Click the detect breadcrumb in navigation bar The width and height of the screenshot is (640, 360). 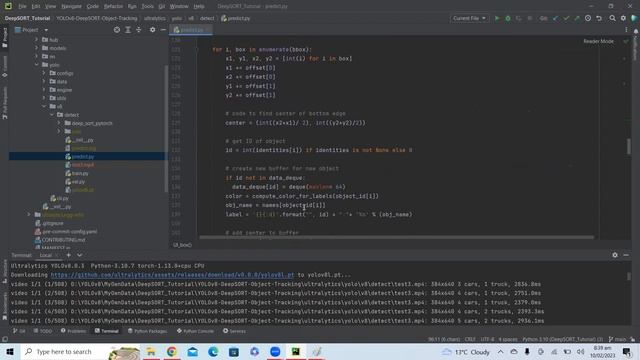click(x=207, y=18)
